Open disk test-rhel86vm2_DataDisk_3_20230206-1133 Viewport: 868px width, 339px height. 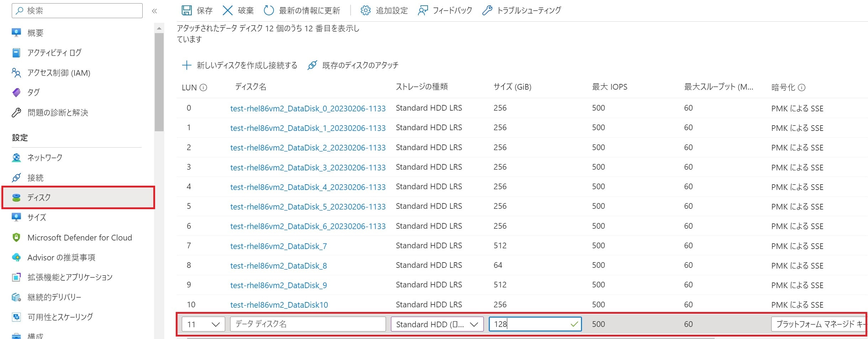(x=308, y=167)
